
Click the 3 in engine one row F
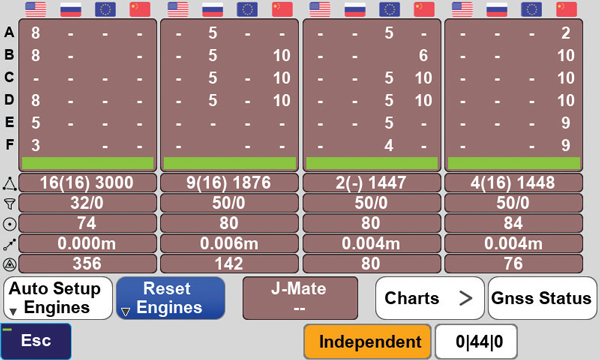point(36,146)
